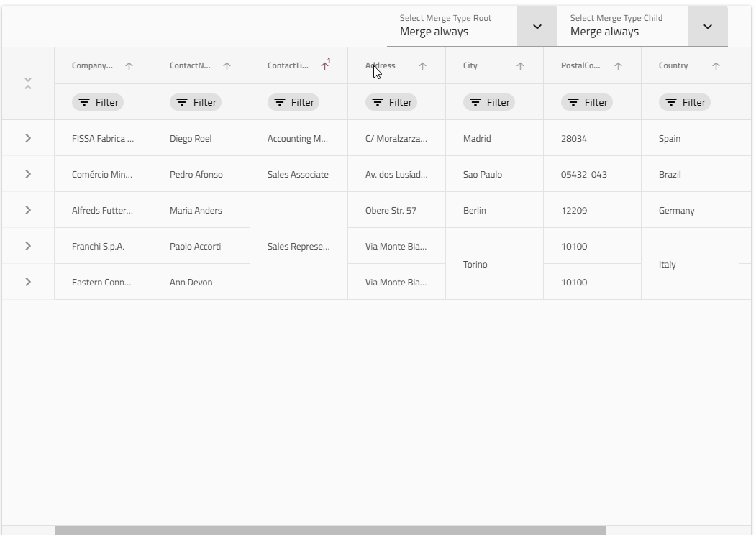The image size is (756, 535).
Task: Expand the Comércio Mineiro row
Action: 28,174
